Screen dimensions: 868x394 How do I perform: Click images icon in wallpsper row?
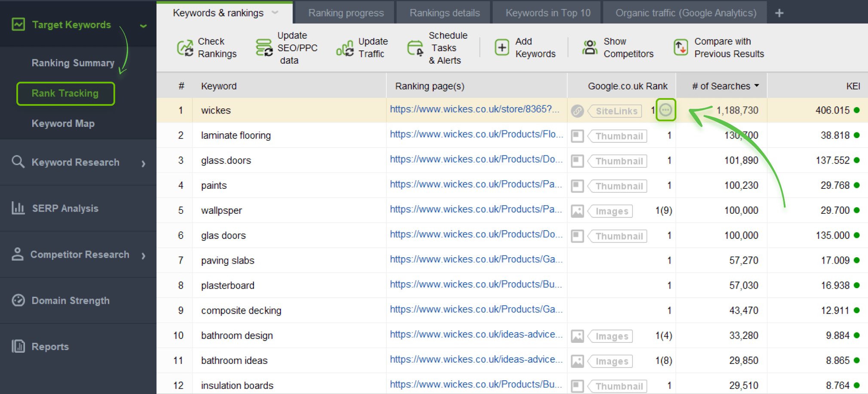pos(578,211)
